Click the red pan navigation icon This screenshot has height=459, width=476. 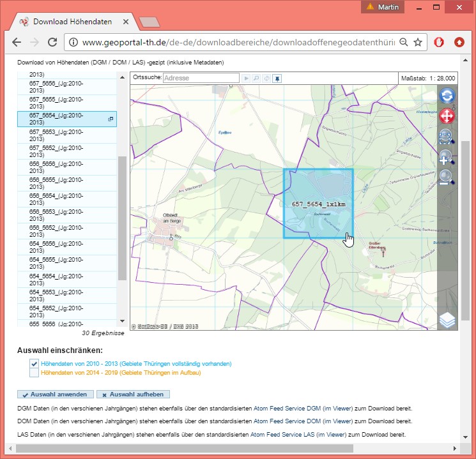(446, 116)
